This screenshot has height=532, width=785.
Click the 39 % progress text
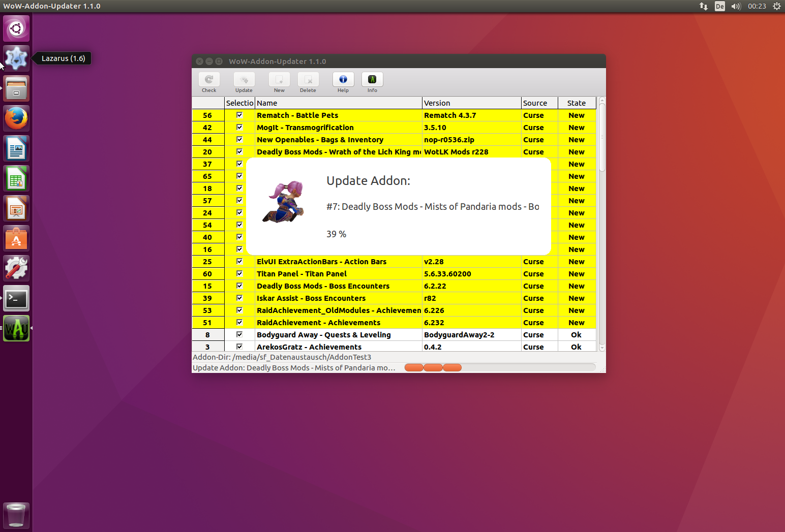tap(336, 234)
